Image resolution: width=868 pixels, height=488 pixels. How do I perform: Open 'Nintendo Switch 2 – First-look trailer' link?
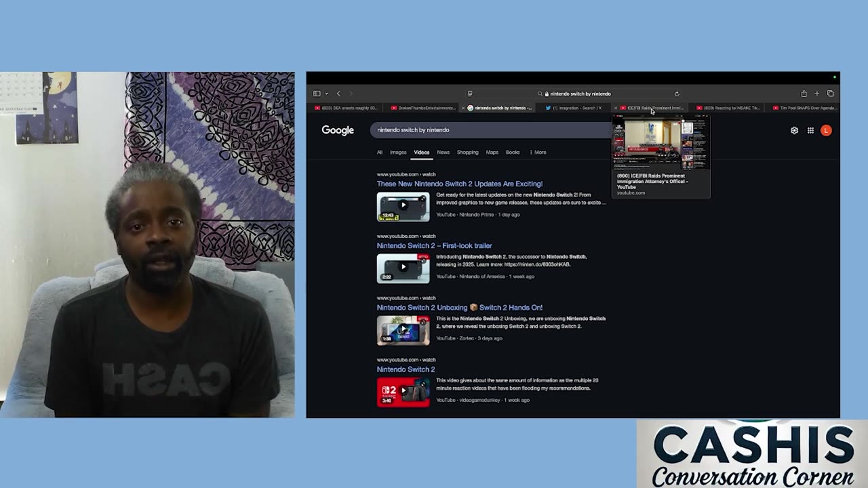[435, 245]
